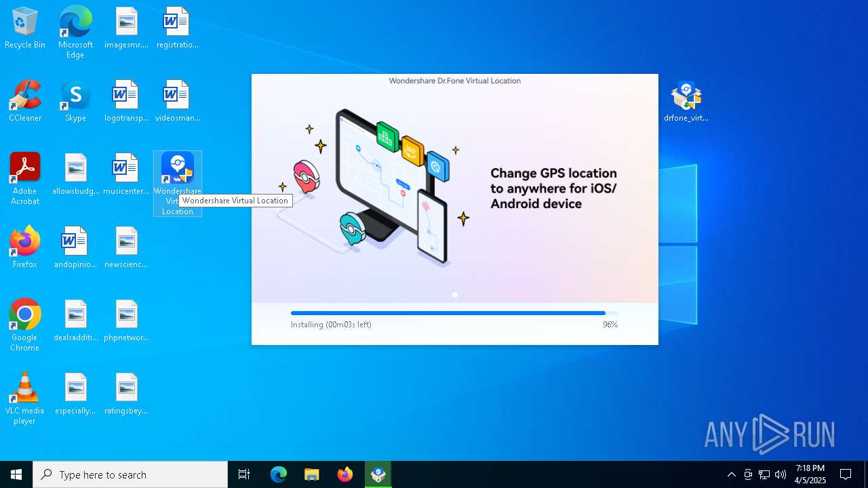Select the imagesmr image file
This screenshot has height=488, width=868.
coord(126,28)
